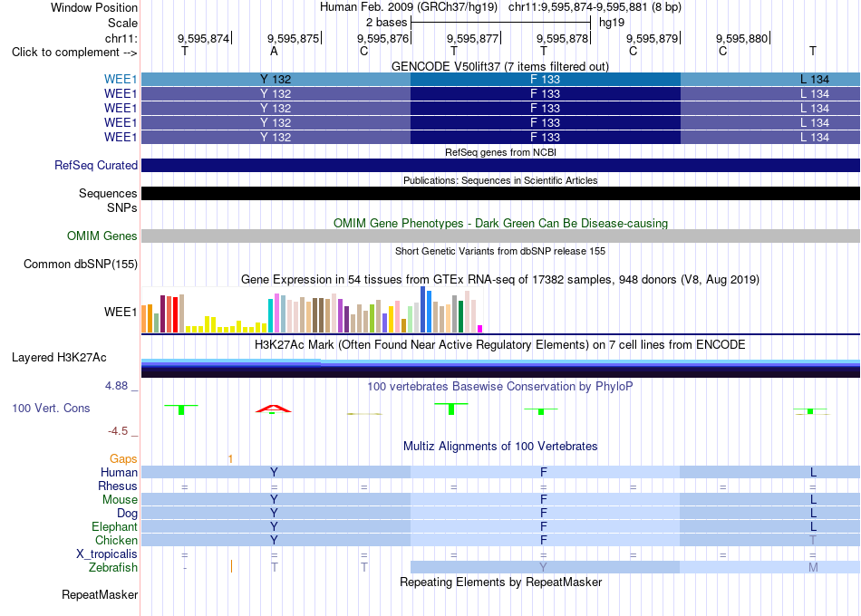Open the OMIM Gene Phenotypes track title

[x=500, y=223]
